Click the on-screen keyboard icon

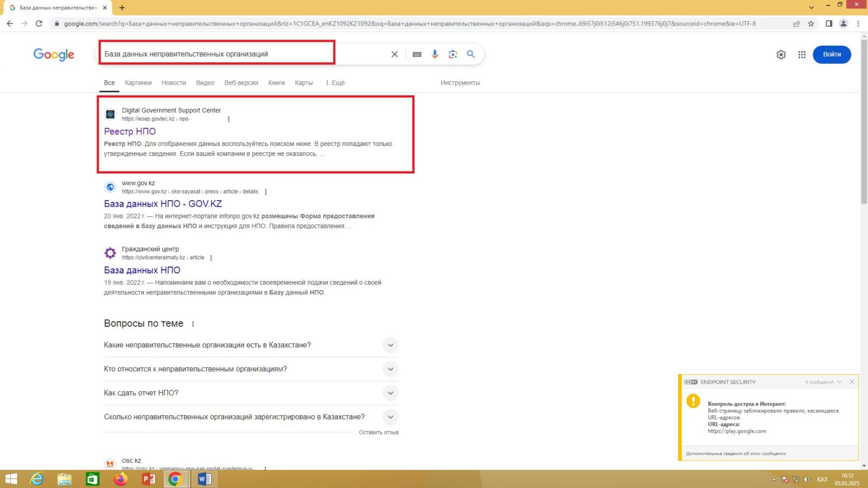(417, 54)
